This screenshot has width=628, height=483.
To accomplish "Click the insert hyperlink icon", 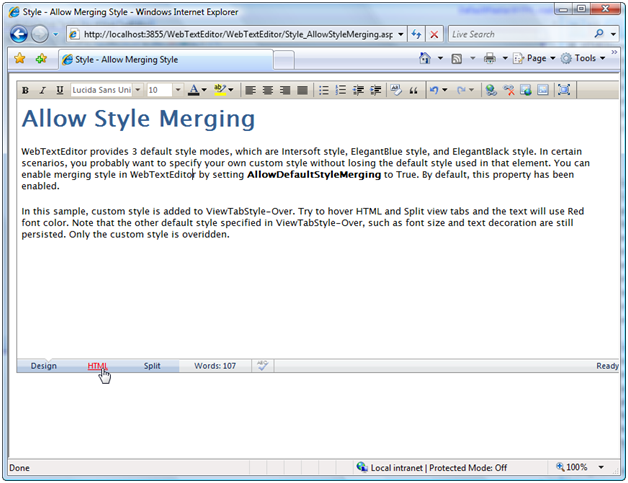I will tap(490, 90).
